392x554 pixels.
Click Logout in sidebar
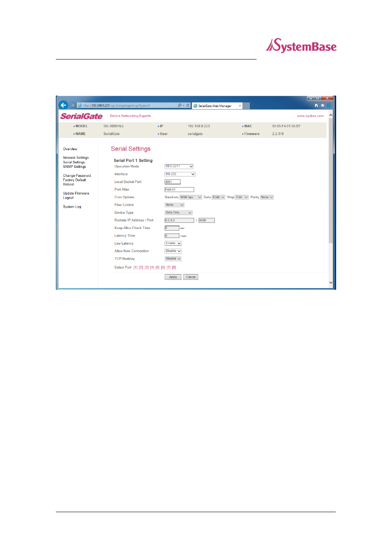[68, 198]
